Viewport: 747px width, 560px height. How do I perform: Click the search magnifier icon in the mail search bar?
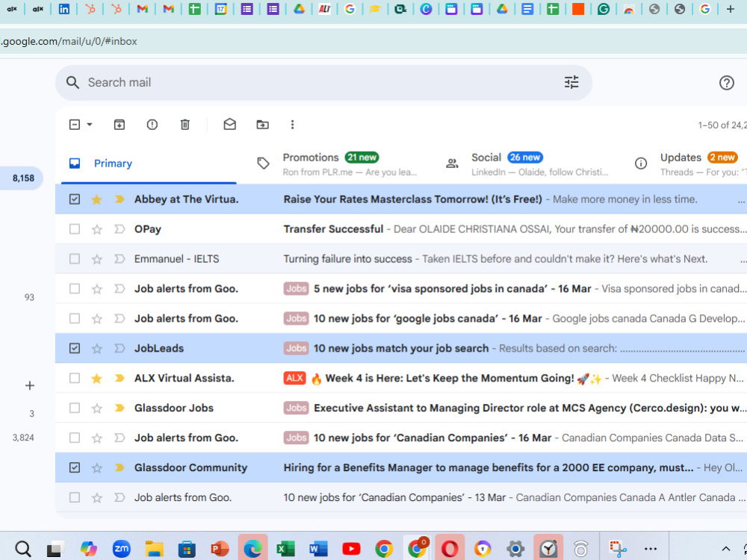pos(72,82)
